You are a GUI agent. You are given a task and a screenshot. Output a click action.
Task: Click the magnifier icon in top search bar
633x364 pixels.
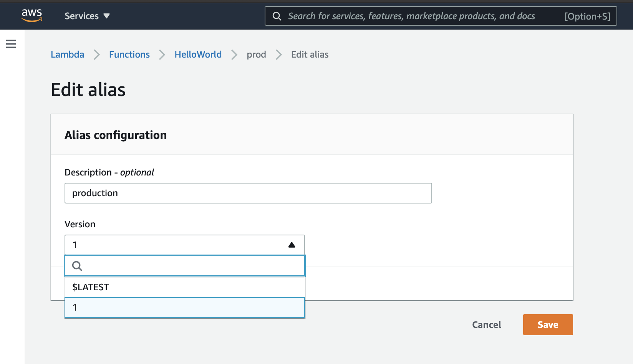click(277, 16)
